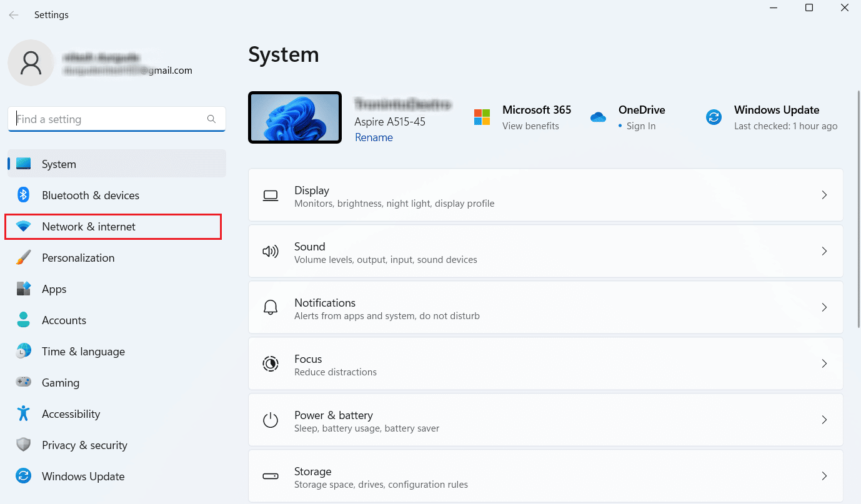This screenshot has height=504, width=861.
Task: Click the Microsoft 365 logo icon
Action: (482, 117)
